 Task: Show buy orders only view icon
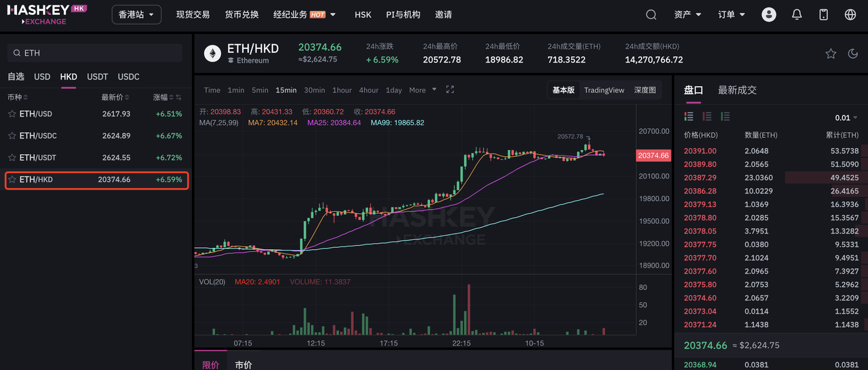coord(725,117)
